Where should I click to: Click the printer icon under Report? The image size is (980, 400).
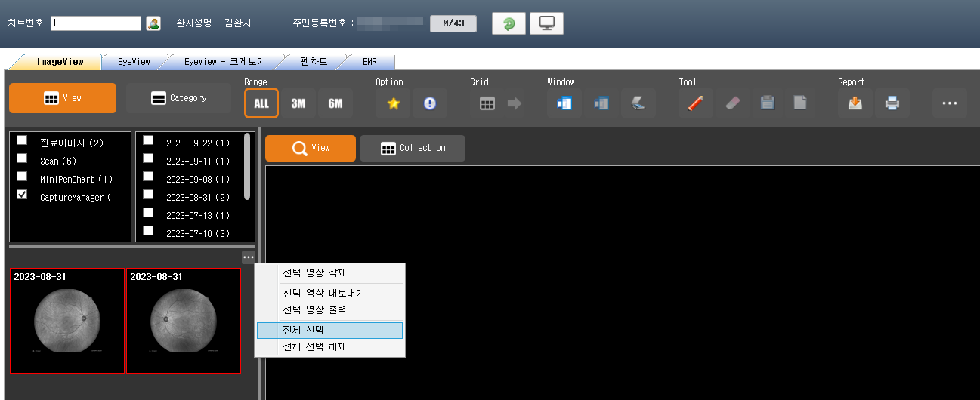click(x=892, y=103)
